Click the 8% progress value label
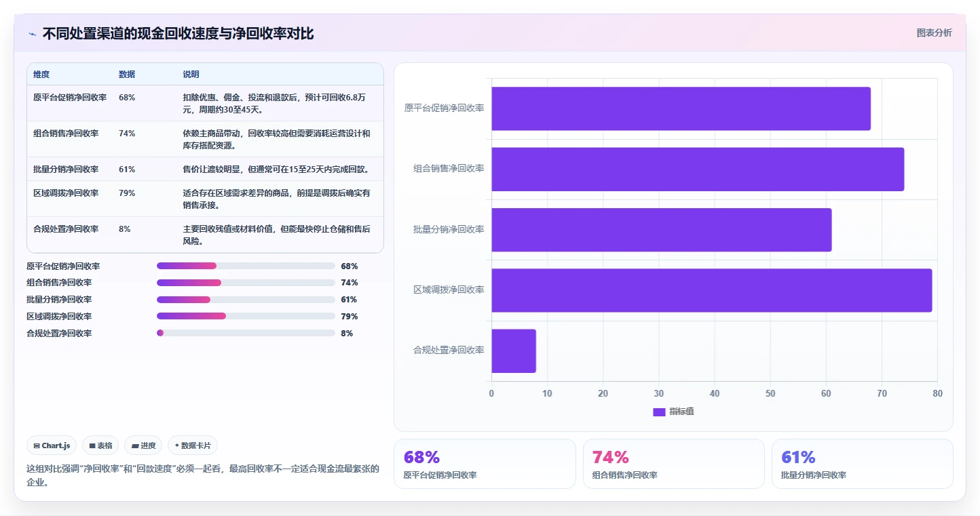Image resolution: width=980 pixels, height=516 pixels. [x=347, y=334]
